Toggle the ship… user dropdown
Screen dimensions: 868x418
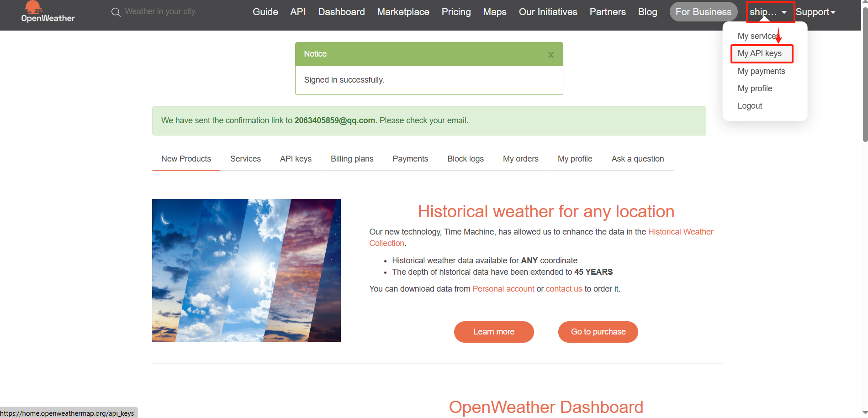[769, 12]
